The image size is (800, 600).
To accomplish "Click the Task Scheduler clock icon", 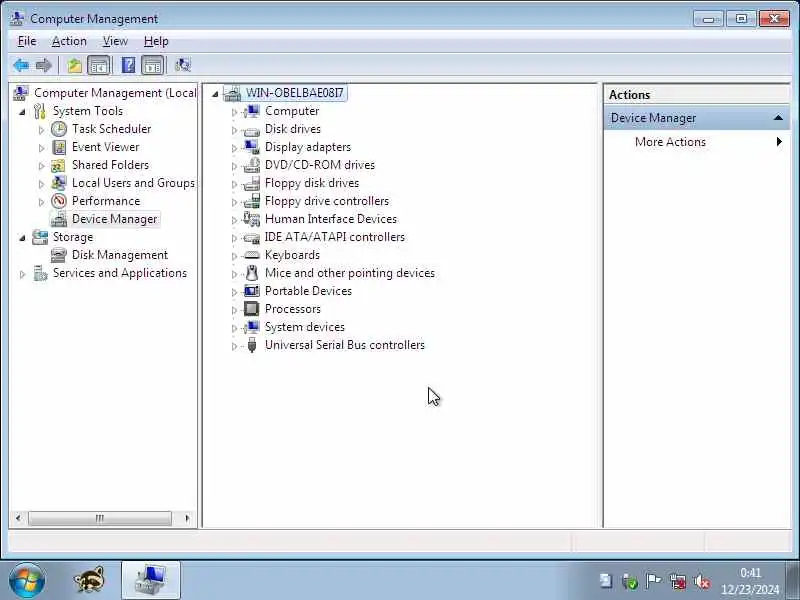I will (x=59, y=129).
